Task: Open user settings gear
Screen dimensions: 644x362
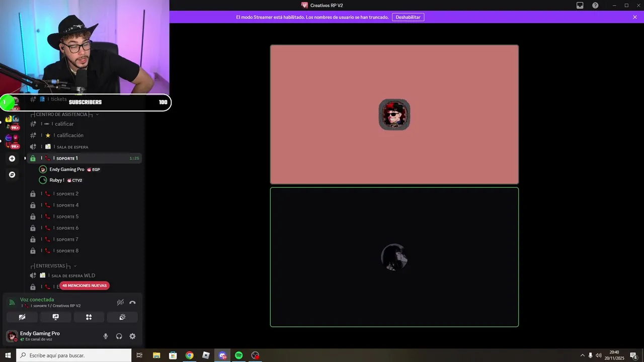Action: click(132, 336)
